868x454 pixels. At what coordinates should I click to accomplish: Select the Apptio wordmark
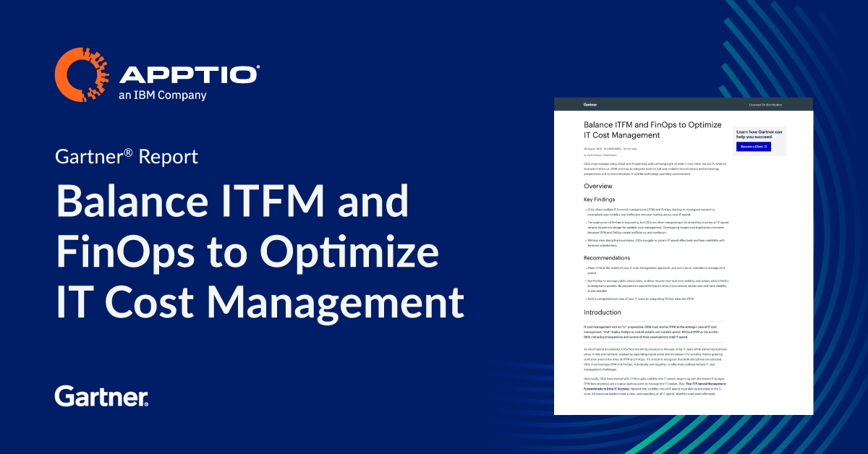click(x=190, y=69)
